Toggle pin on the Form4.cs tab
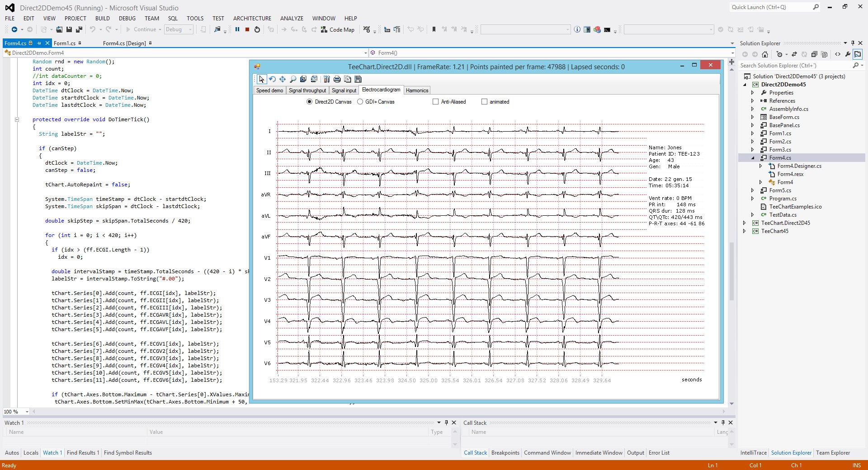Screen dimensions: 868x470 tap(39, 43)
